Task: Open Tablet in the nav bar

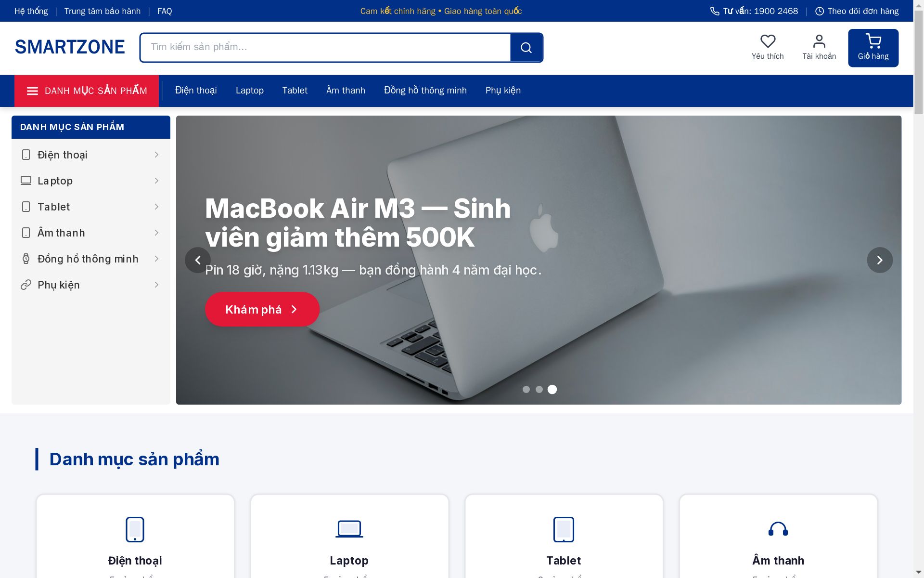Action: click(295, 91)
